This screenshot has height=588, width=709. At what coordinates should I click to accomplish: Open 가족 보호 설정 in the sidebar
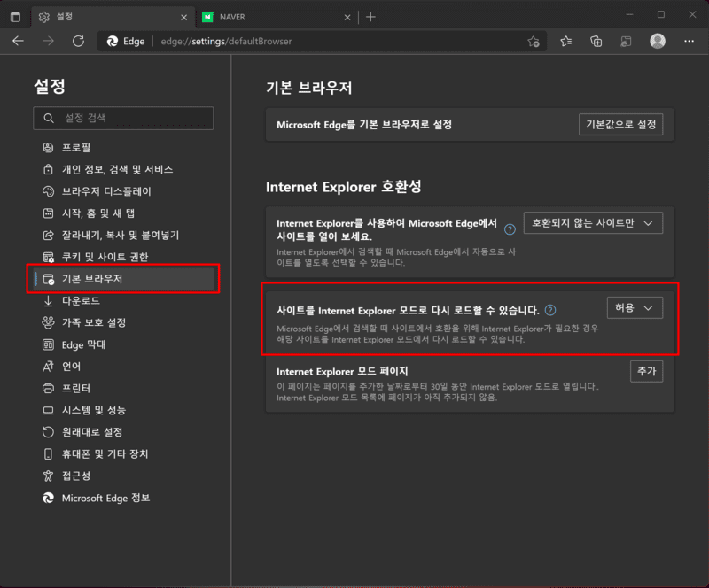(123, 322)
